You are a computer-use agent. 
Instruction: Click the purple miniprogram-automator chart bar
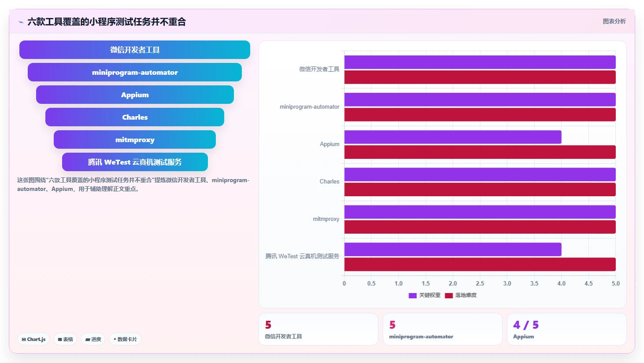(480, 99)
